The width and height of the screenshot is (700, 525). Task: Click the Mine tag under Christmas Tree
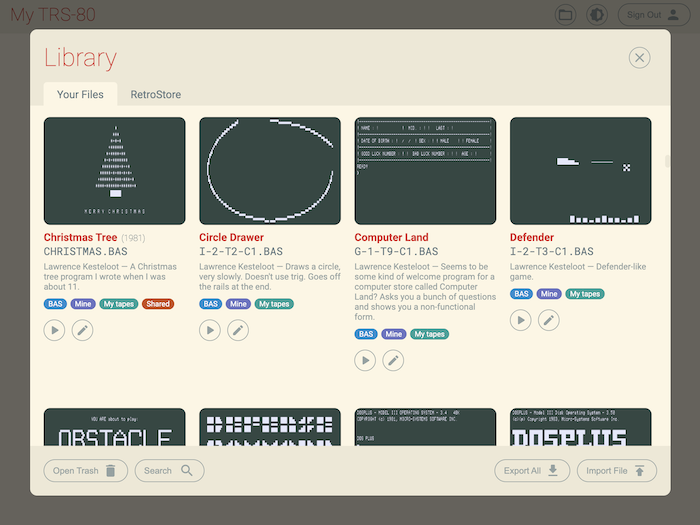[83, 304]
